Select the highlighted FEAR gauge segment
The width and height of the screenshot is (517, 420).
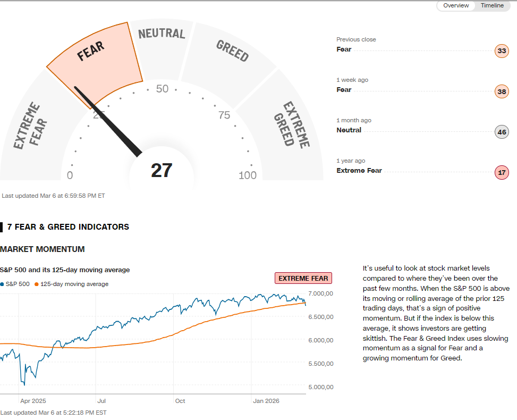click(96, 58)
